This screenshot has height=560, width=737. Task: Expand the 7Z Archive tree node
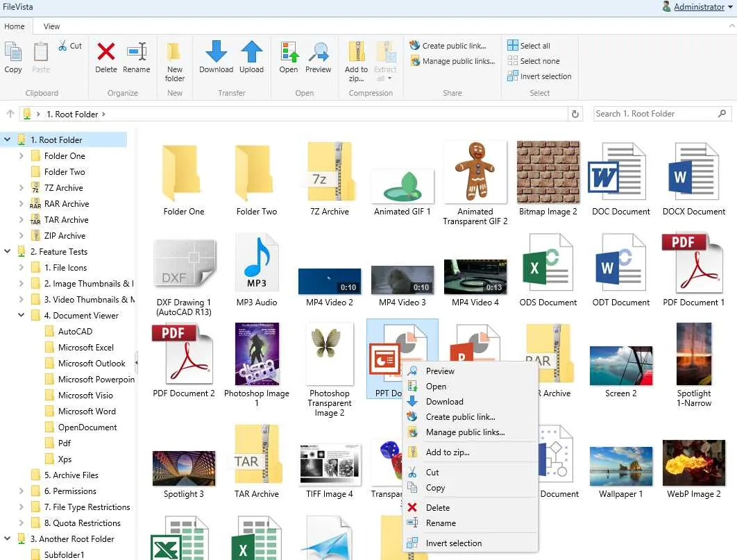click(21, 187)
